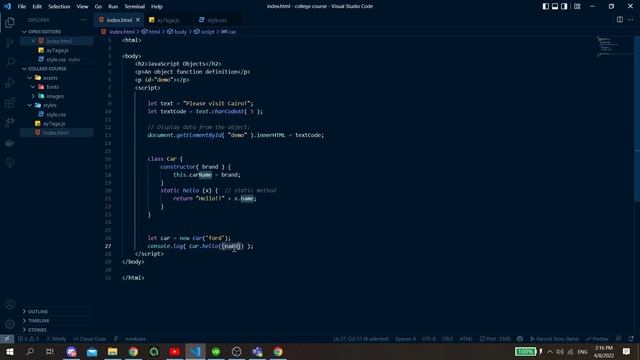Click Ln 27 cursor position indicator
Image resolution: width=640 pixels, height=360 pixels.
[x=360, y=339]
